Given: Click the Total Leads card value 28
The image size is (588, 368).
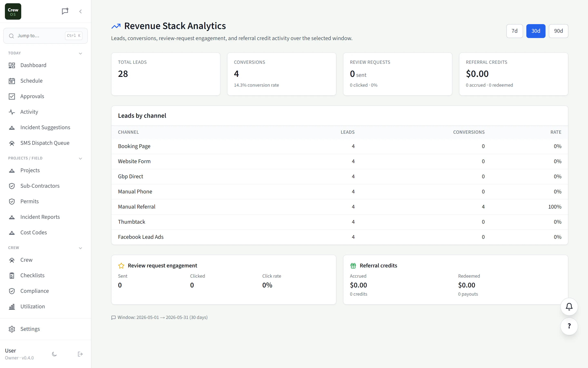Looking at the screenshot, I should pos(123,74).
